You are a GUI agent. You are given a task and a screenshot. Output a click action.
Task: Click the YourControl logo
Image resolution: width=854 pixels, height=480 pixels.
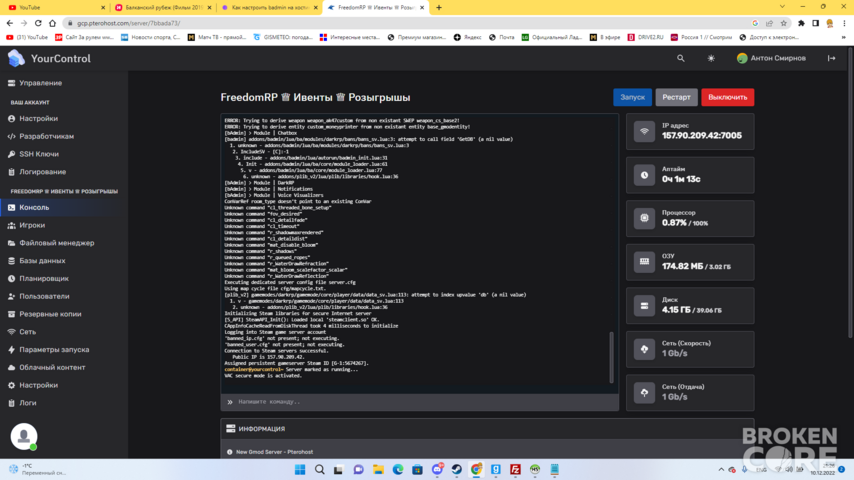point(49,58)
